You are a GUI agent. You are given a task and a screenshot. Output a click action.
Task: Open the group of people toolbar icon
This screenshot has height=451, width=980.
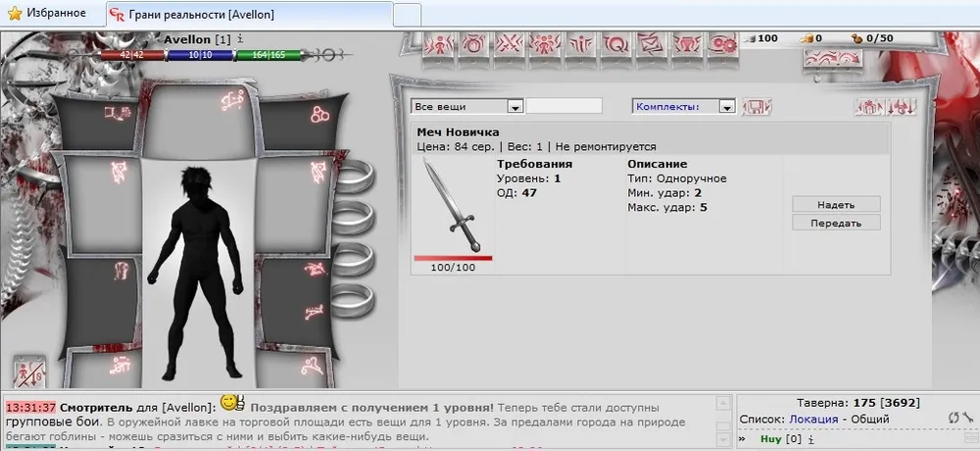[544, 44]
